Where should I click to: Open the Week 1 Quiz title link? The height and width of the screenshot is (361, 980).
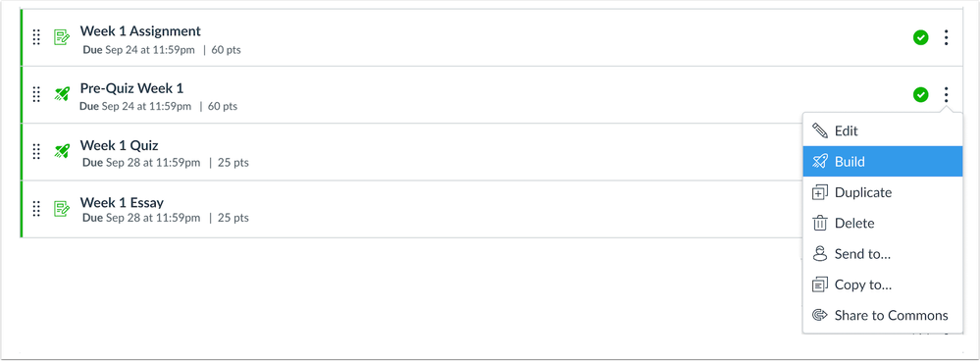click(x=119, y=145)
